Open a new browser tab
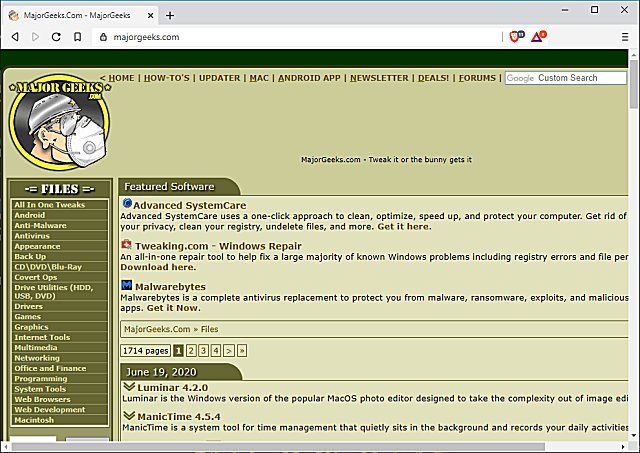The width and height of the screenshot is (640, 453). 170,15
